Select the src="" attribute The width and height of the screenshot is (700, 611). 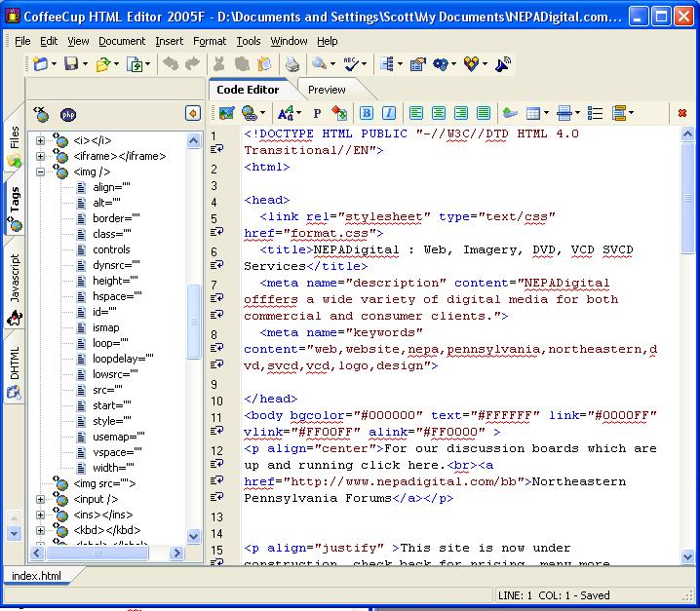tap(107, 390)
